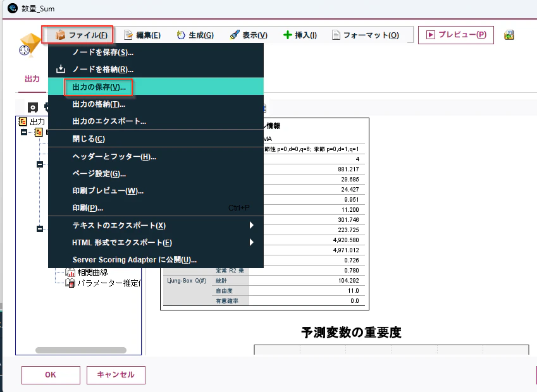Image resolution: width=537 pixels, height=392 pixels.
Task: Click the 統計 row label
Action: click(221, 281)
